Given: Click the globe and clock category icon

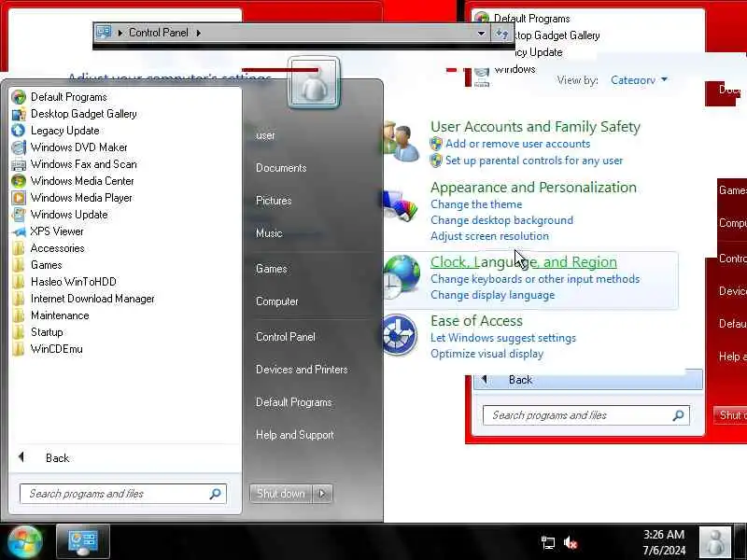Looking at the screenshot, I should (402, 277).
